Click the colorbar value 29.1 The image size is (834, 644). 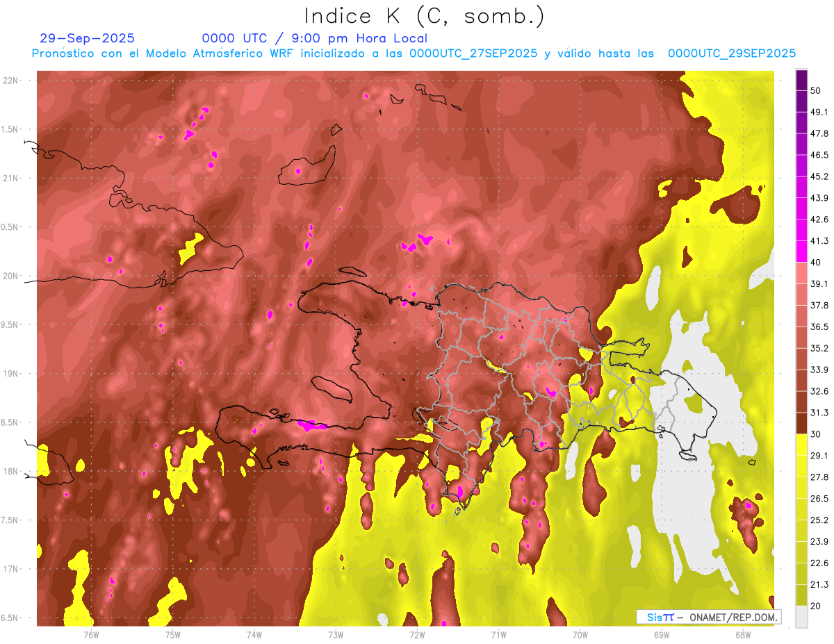[x=819, y=456]
